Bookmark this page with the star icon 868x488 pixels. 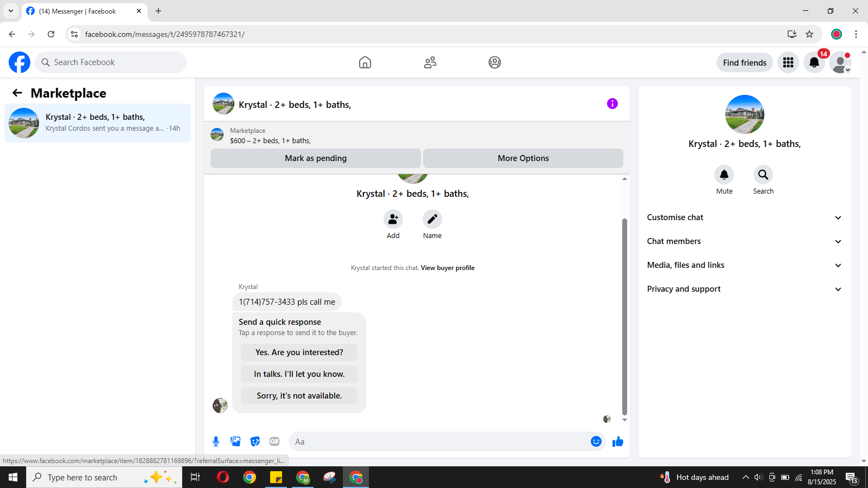click(809, 34)
